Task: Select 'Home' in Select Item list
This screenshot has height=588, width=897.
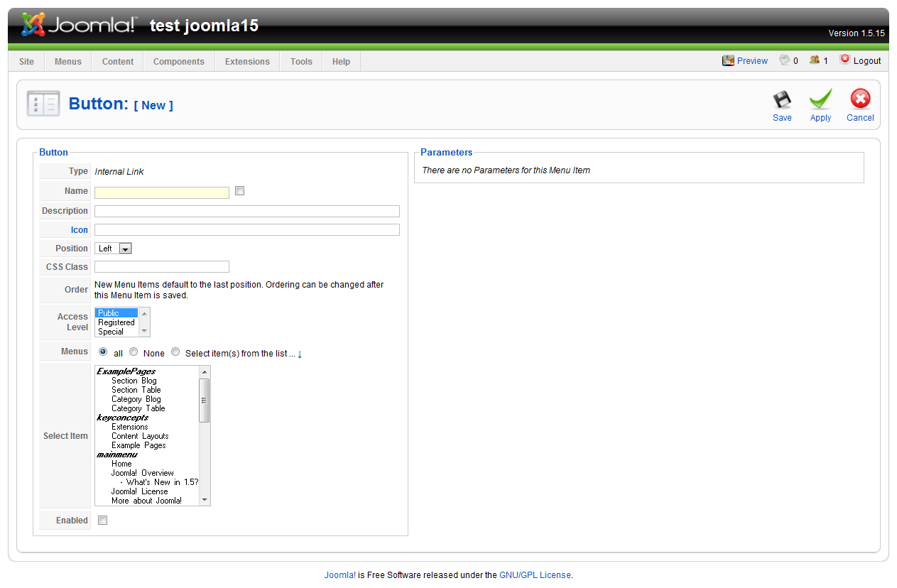Action: coord(121,464)
